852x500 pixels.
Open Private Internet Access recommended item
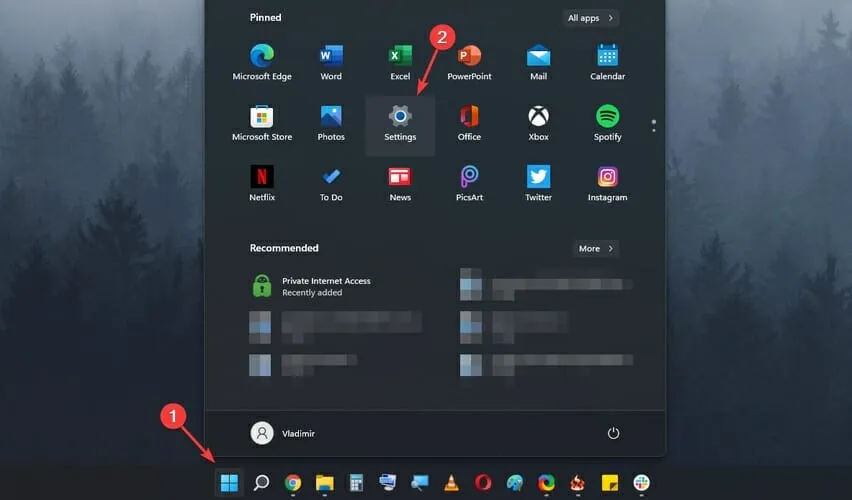[x=312, y=286]
